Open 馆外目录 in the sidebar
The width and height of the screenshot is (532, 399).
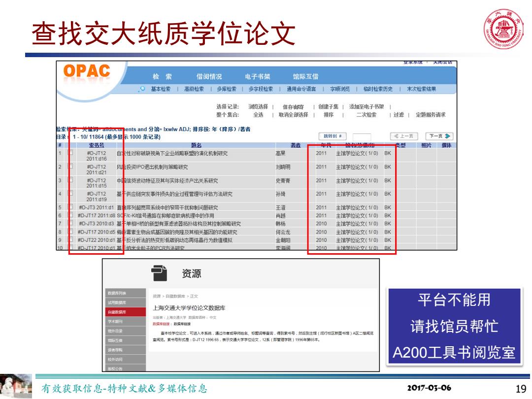coord(126,331)
